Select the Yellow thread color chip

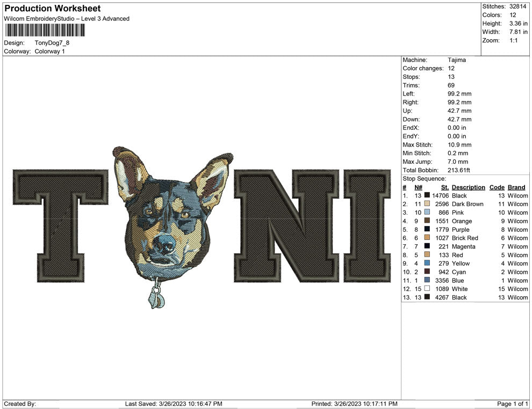(x=427, y=264)
